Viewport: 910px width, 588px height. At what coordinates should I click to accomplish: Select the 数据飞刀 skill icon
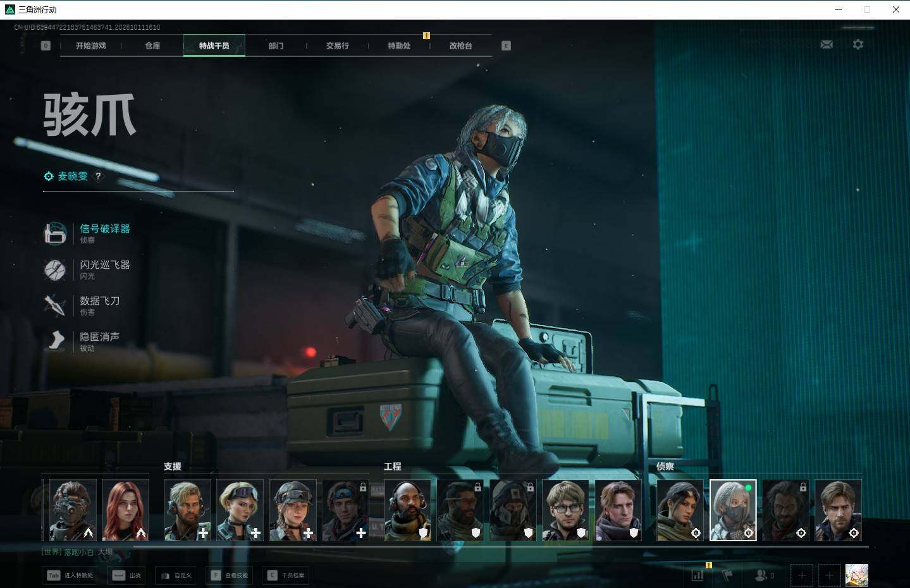[55, 305]
